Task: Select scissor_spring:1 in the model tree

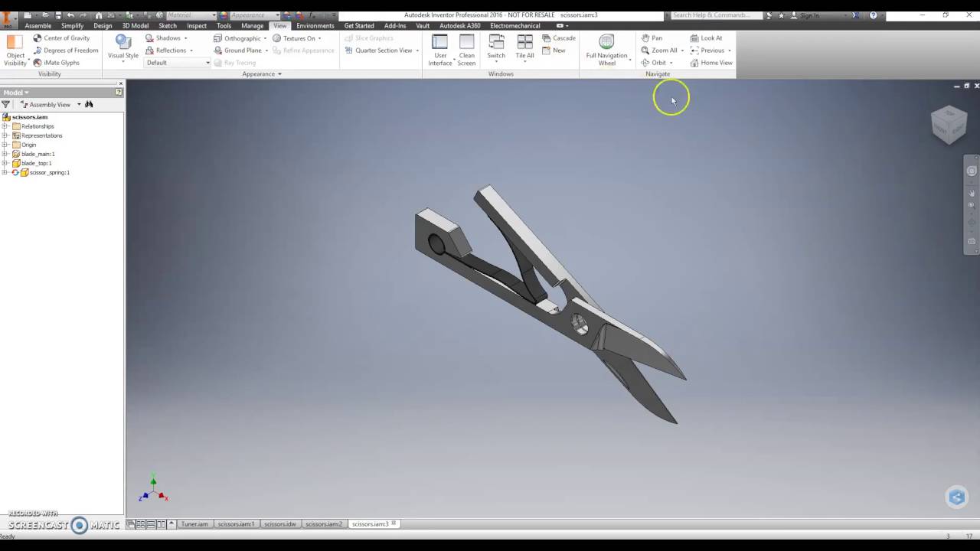Action: 49,172
